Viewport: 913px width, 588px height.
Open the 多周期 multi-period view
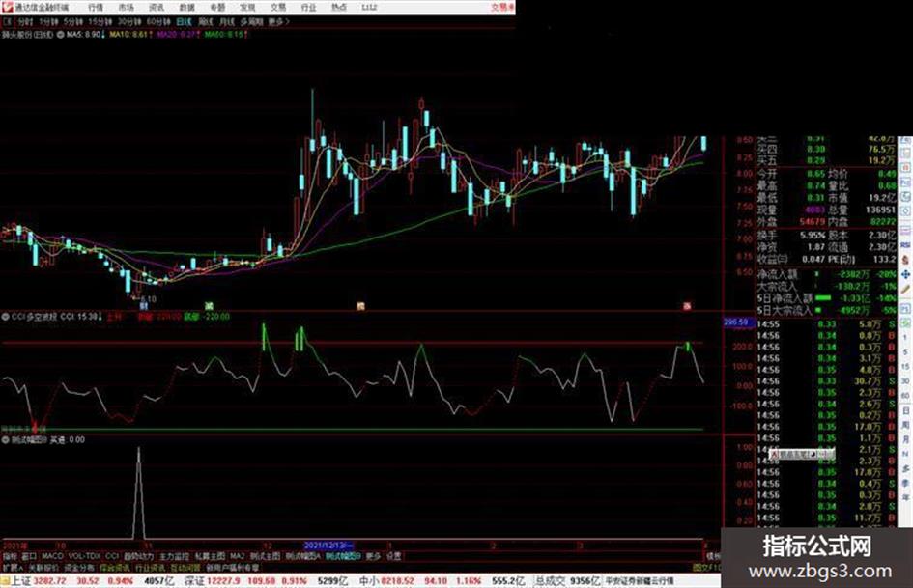251,21
